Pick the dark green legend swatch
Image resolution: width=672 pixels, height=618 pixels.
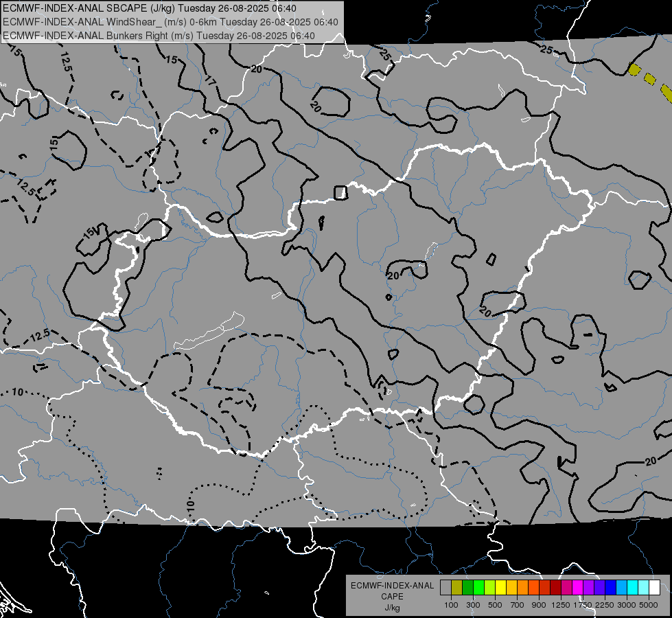(x=467, y=588)
